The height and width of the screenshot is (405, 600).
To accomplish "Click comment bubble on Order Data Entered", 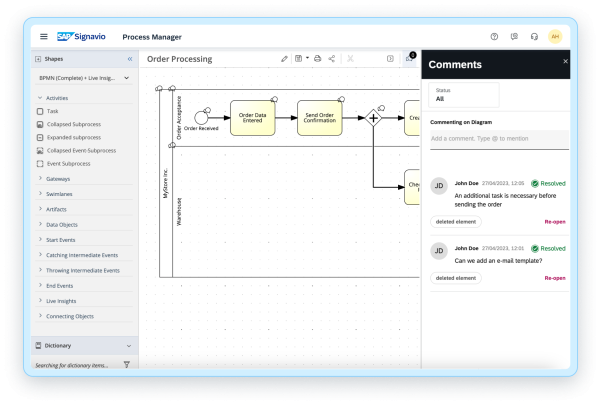I will click(274, 100).
